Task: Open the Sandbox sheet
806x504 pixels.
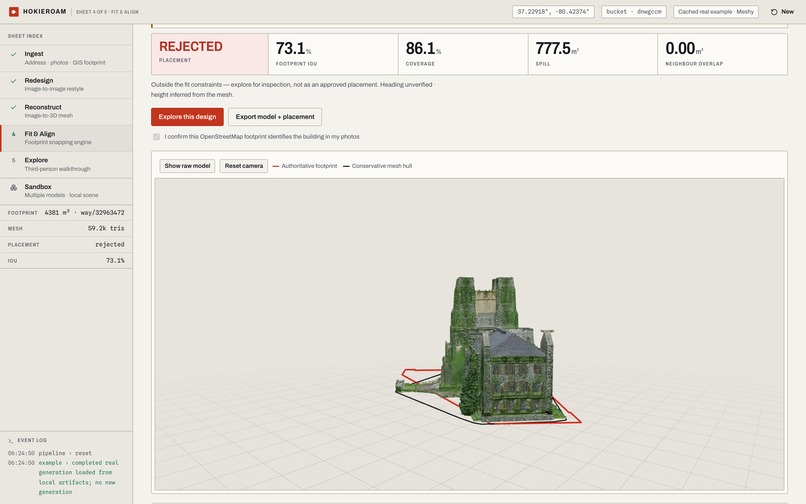Action: (x=66, y=191)
